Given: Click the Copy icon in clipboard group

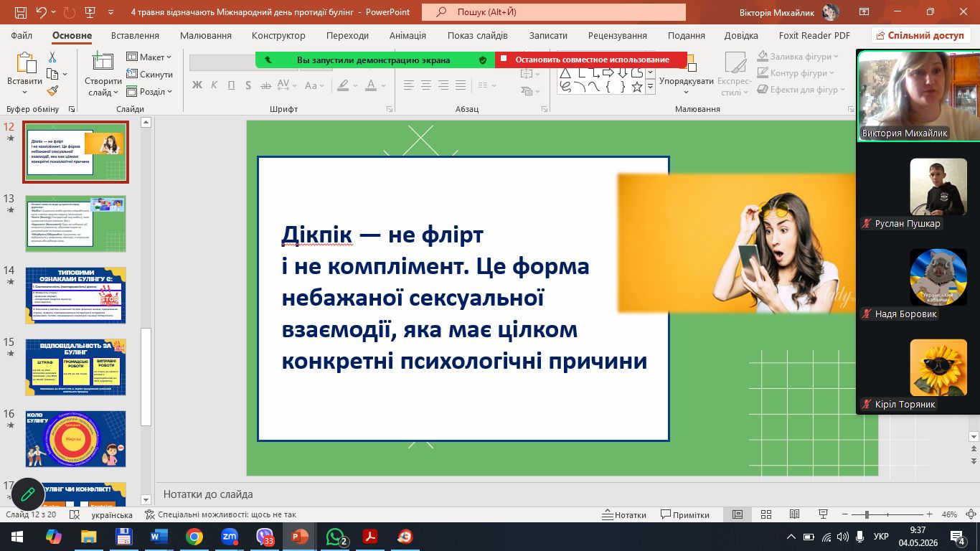Looking at the screenshot, I should (x=52, y=74).
